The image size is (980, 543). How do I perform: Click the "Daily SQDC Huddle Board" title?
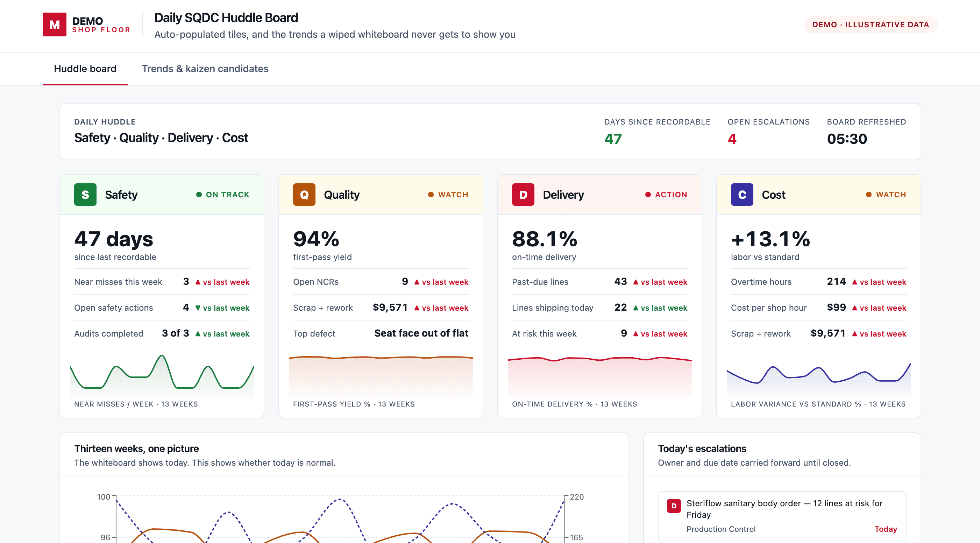(226, 17)
